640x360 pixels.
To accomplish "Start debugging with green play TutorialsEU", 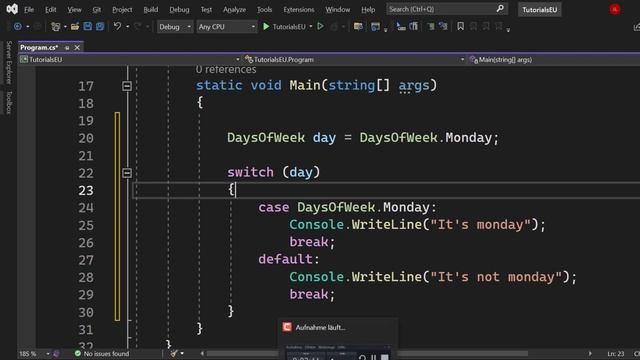I will pyautogui.click(x=284, y=27).
